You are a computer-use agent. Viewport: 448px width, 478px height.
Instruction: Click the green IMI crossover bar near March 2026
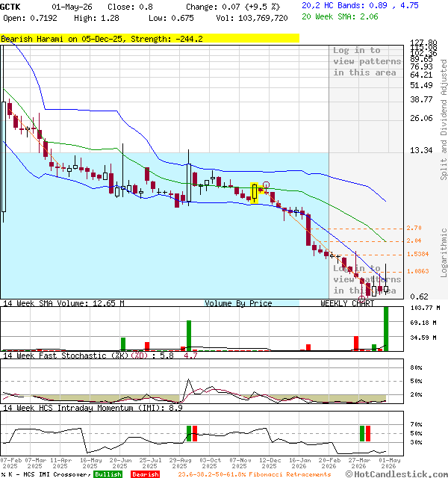coord(362,433)
